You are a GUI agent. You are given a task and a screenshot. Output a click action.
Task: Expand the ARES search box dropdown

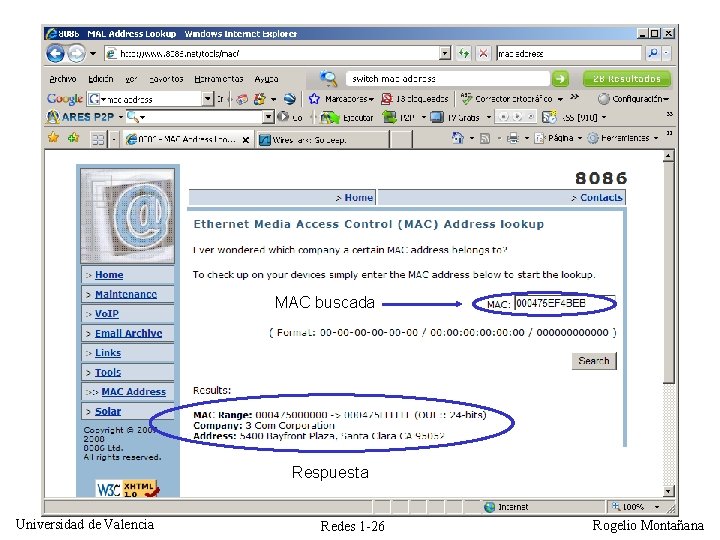269,117
